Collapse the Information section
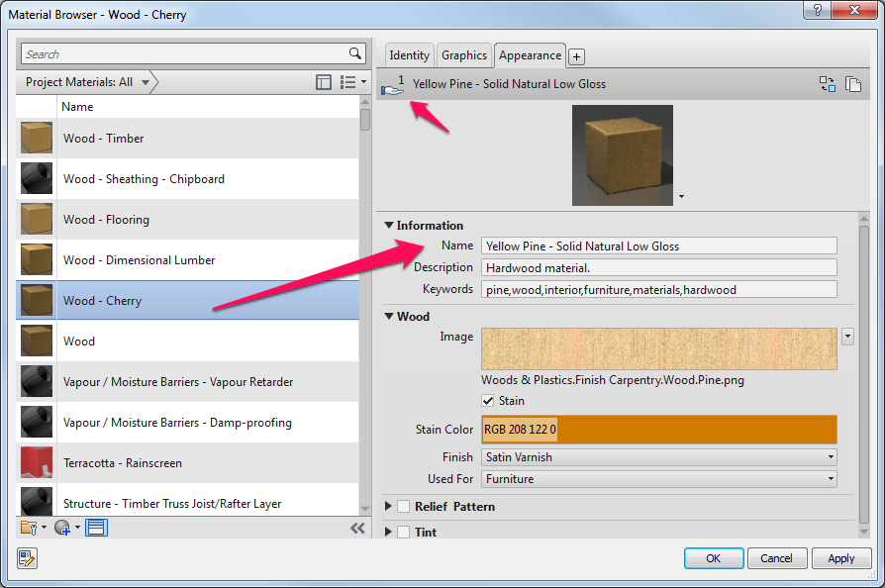Screen dimensions: 885x588 (389, 225)
